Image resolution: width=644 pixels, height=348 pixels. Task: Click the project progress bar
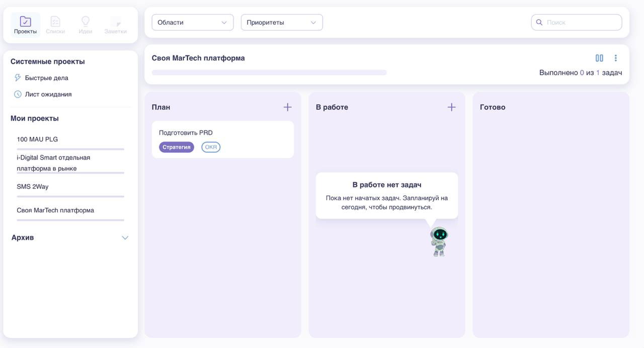pos(269,72)
